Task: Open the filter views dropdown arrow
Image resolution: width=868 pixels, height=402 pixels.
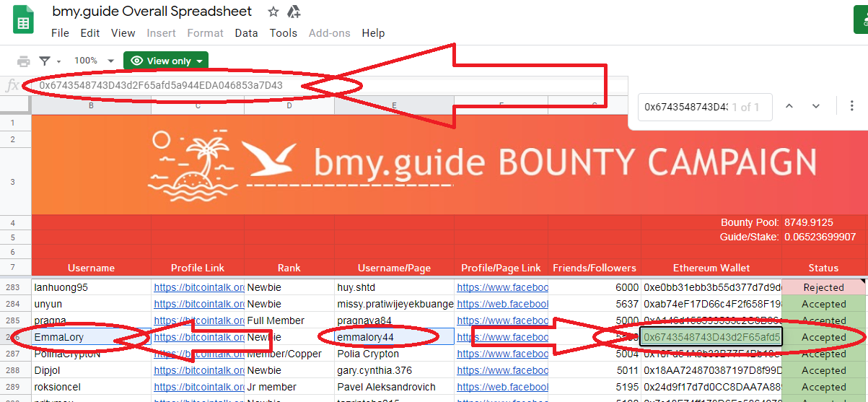Action: 58,61
